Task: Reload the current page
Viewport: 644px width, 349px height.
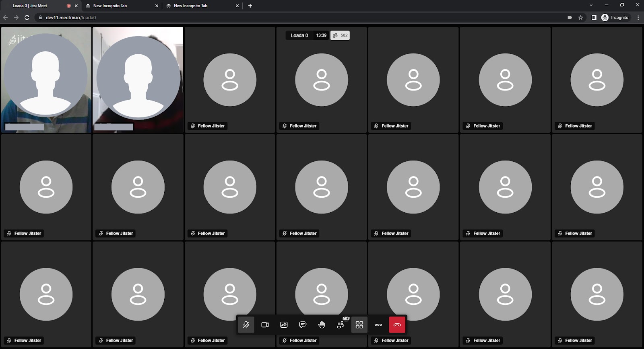Action: click(x=27, y=18)
